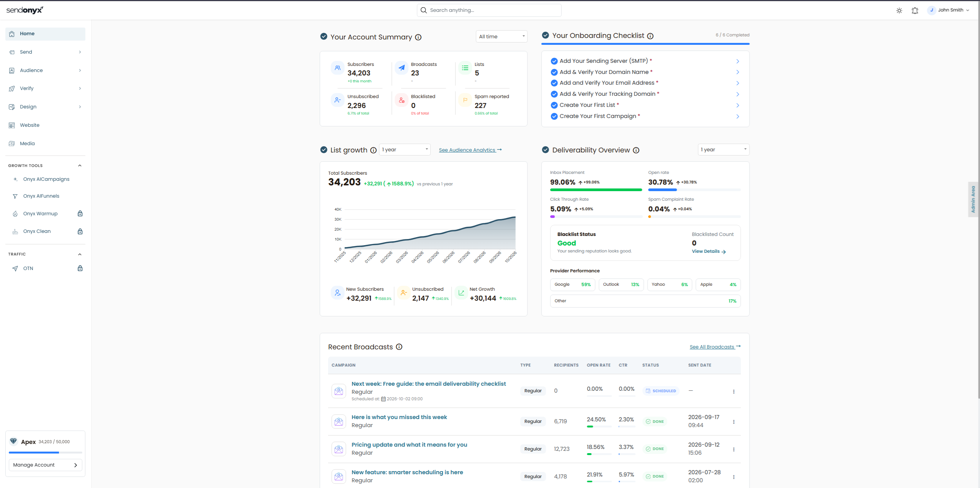Click See All Broadcasts link
Viewport: 980px width, 488px height.
coord(715,347)
